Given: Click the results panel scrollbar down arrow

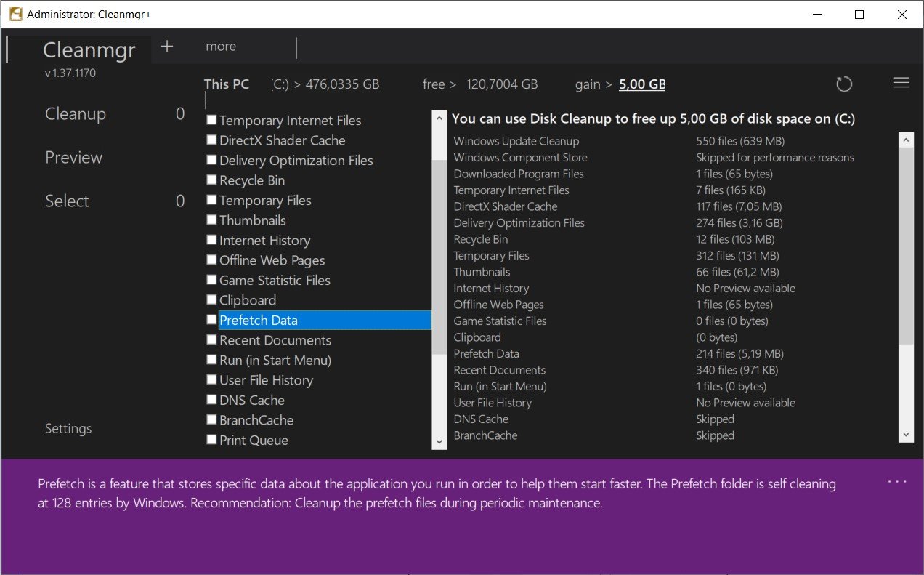Looking at the screenshot, I should coord(906,434).
